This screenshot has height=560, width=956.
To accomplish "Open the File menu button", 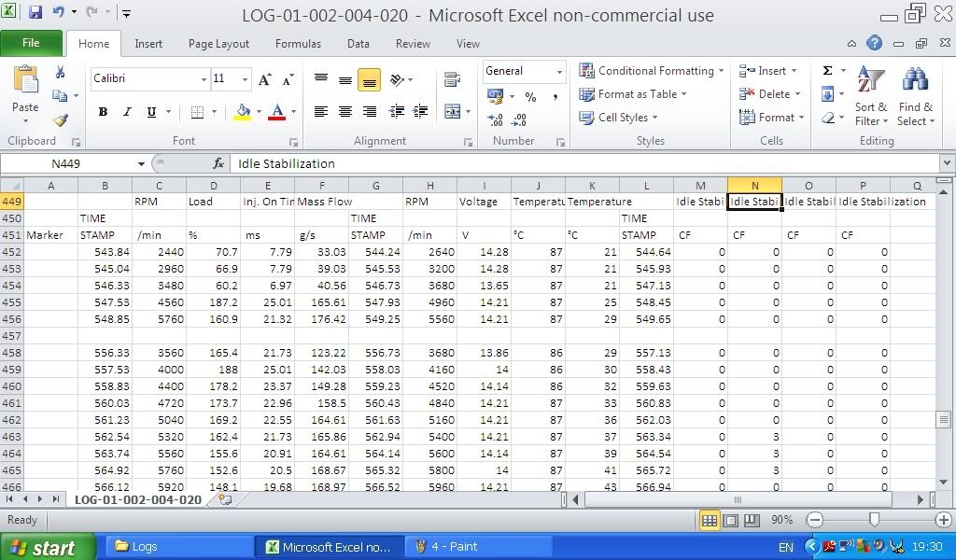I will click(31, 43).
